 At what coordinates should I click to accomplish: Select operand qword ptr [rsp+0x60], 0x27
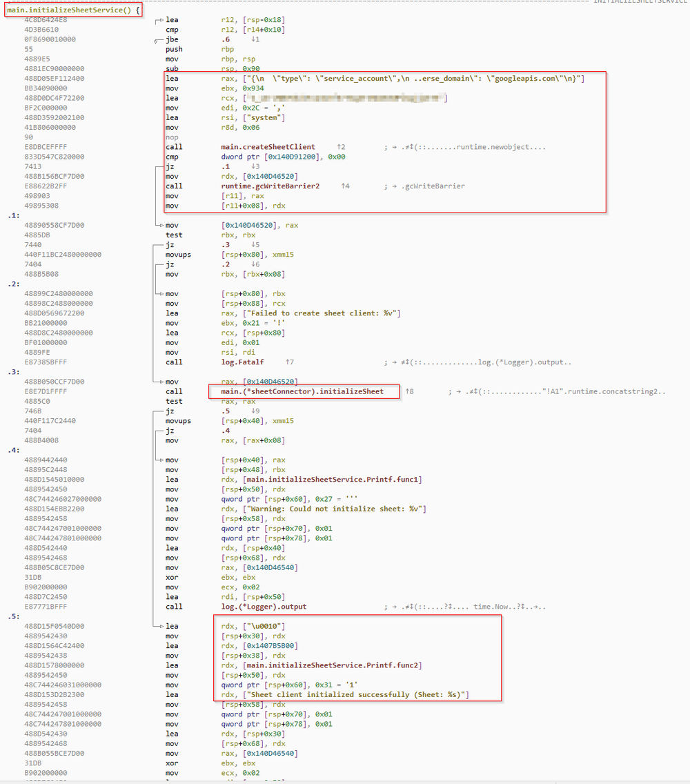(290, 499)
